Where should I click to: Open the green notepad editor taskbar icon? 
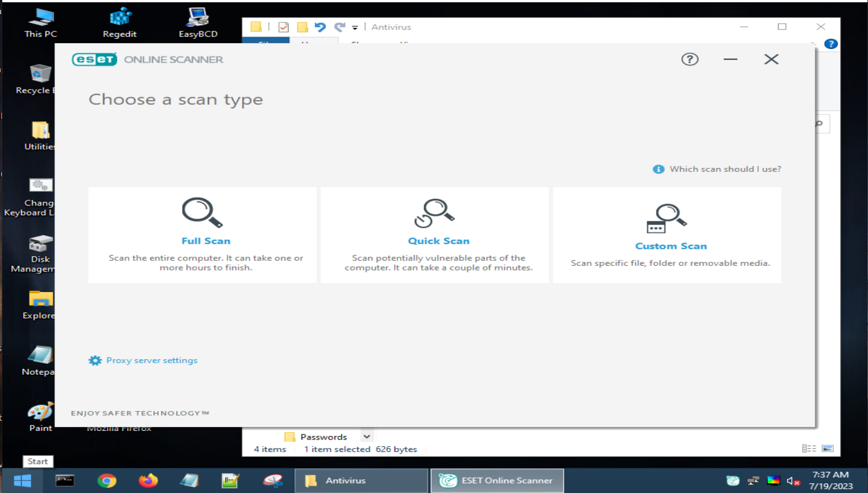231,481
